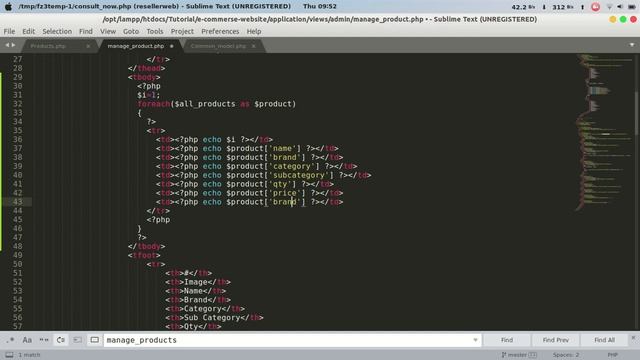Click the green maximize window button
This screenshot has width=640, height=360.
coord(623,19)
